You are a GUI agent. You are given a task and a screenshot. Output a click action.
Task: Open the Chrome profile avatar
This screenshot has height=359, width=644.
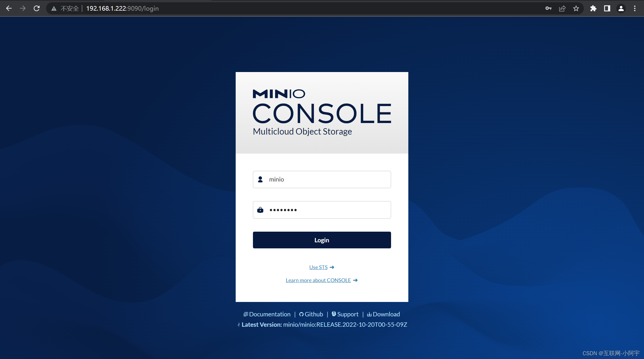click(621, 8)
